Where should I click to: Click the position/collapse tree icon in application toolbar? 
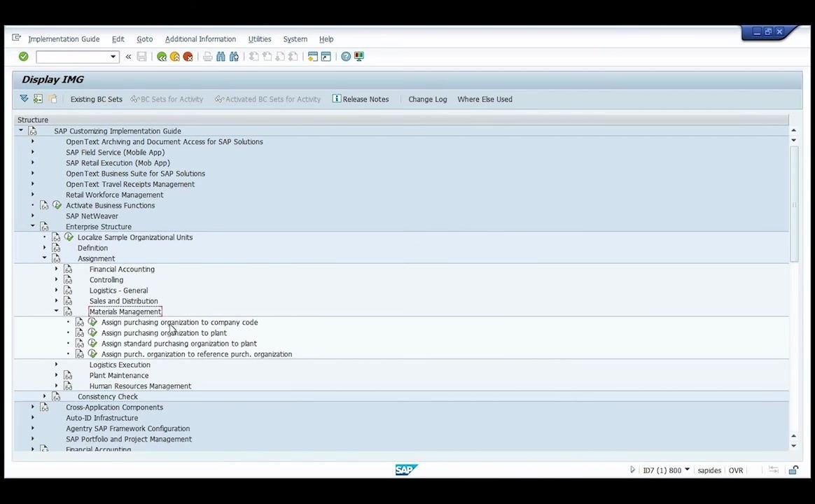click(38, 99)
